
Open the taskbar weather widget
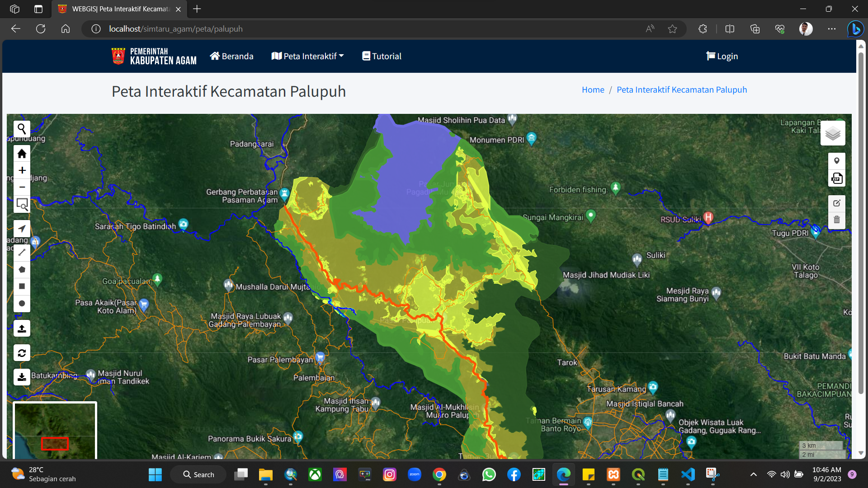44,474
